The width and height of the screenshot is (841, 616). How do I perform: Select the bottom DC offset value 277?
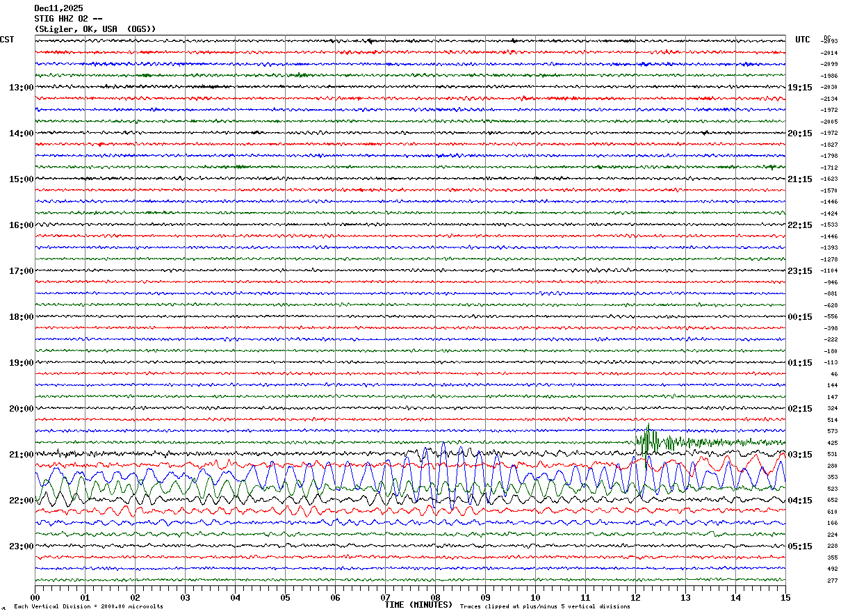point(832,581)
